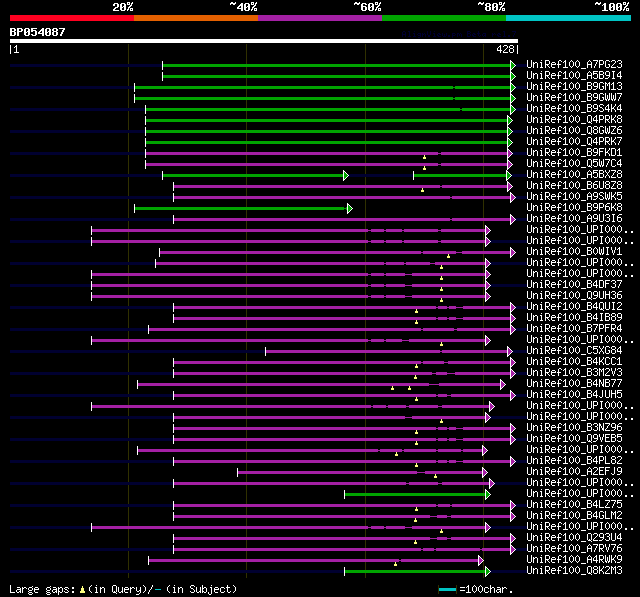Select subject label UniRef100_B4PL82
Screen dimensions: 640x597
(574, 461)
